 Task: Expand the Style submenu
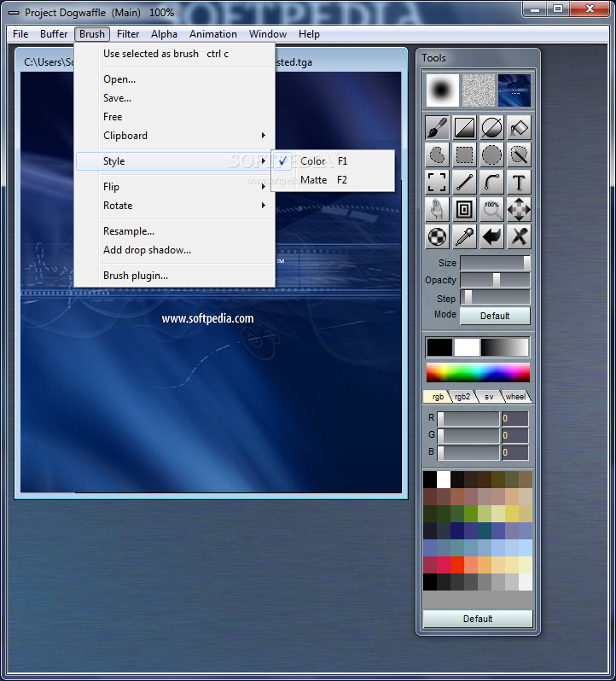click(176, 161)
